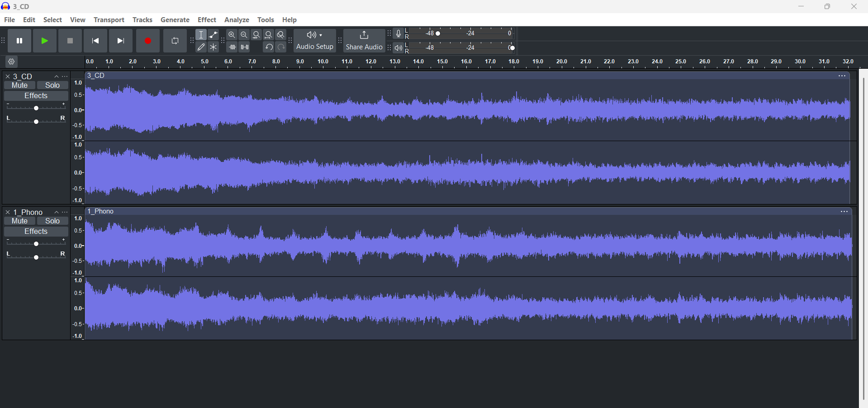The image size is (868, 408).
Task: Open the Help menu
Action: pyautogui.click(x=289, y=20)
